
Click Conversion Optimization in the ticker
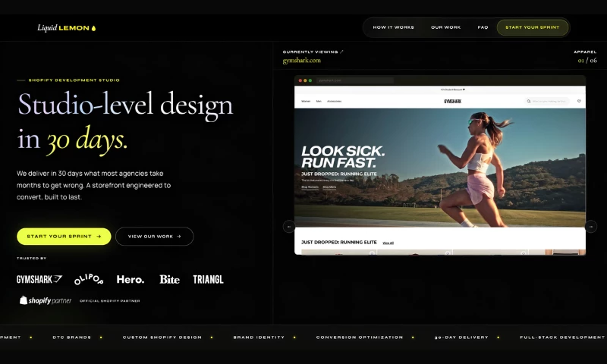(x=359, y=337)
